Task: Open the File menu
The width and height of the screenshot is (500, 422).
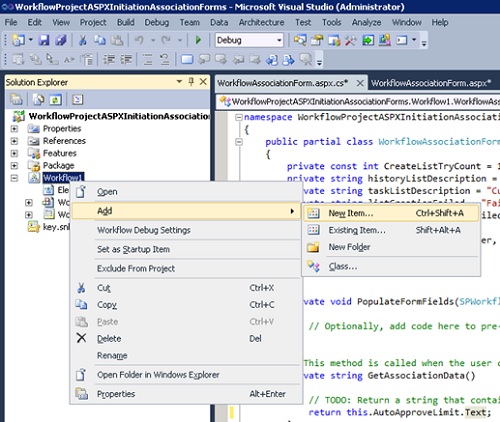Action: coord(11,22)
